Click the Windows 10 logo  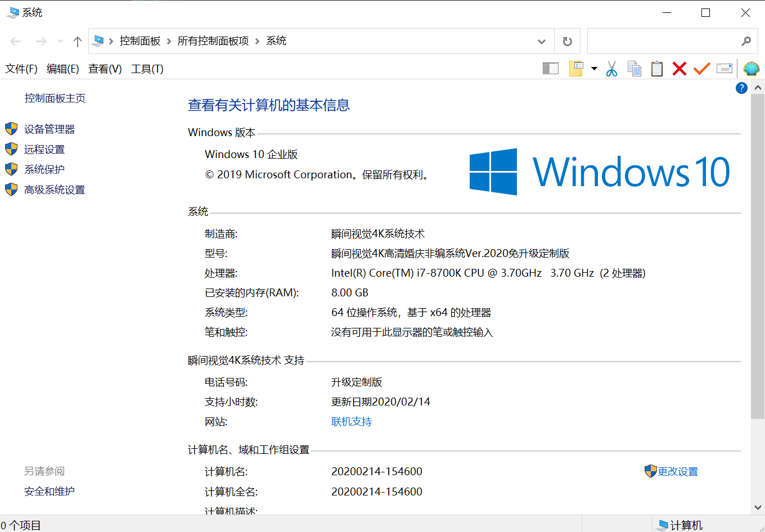[600, 172]
